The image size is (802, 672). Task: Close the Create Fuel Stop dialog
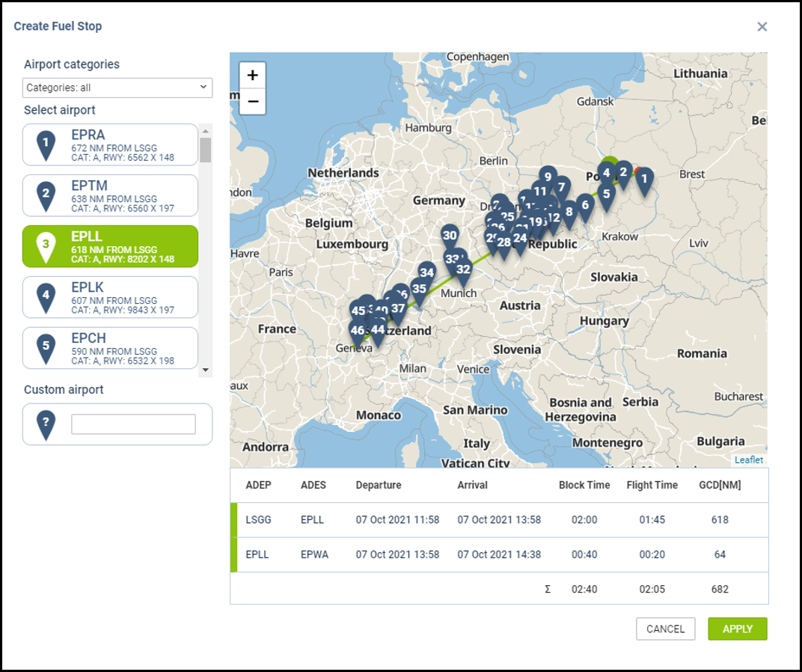[762, 27]
